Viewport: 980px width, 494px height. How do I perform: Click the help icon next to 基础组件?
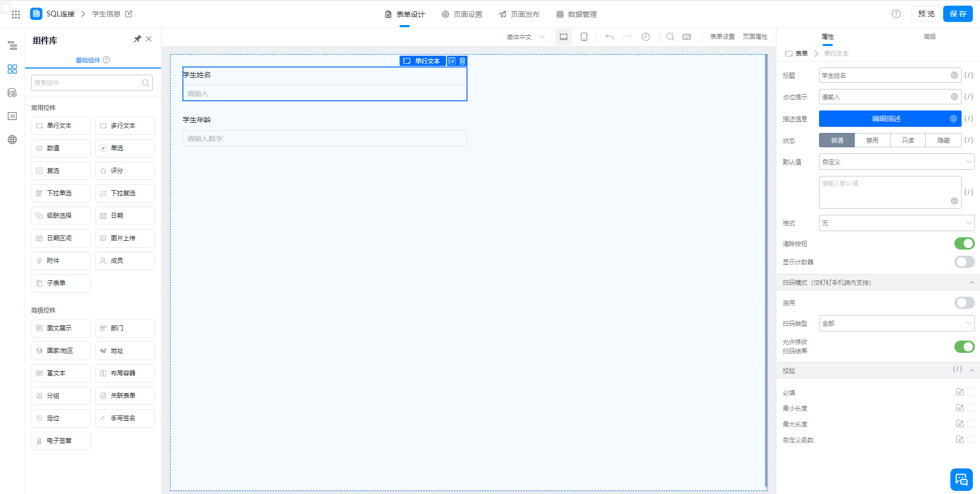(106, 60)
